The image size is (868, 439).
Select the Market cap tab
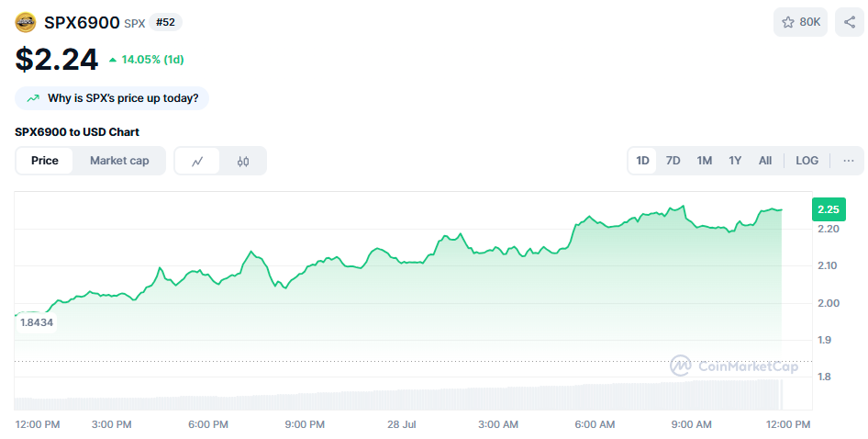tap(119, 161)
